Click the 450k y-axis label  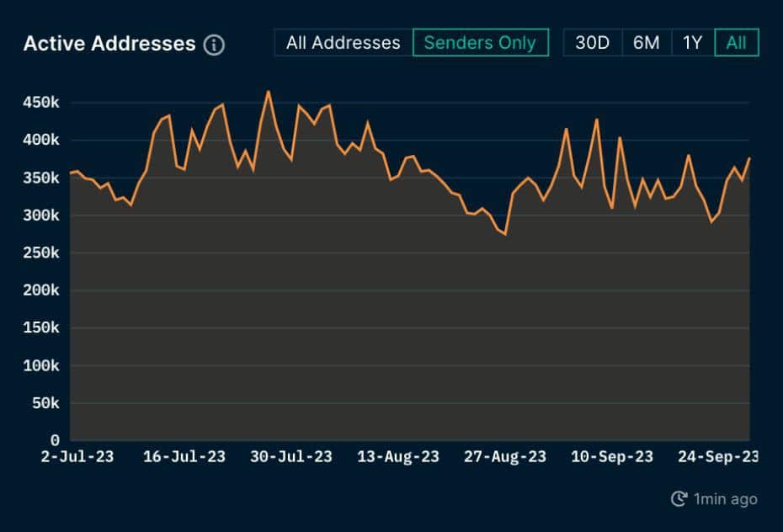tap(41, 103)
